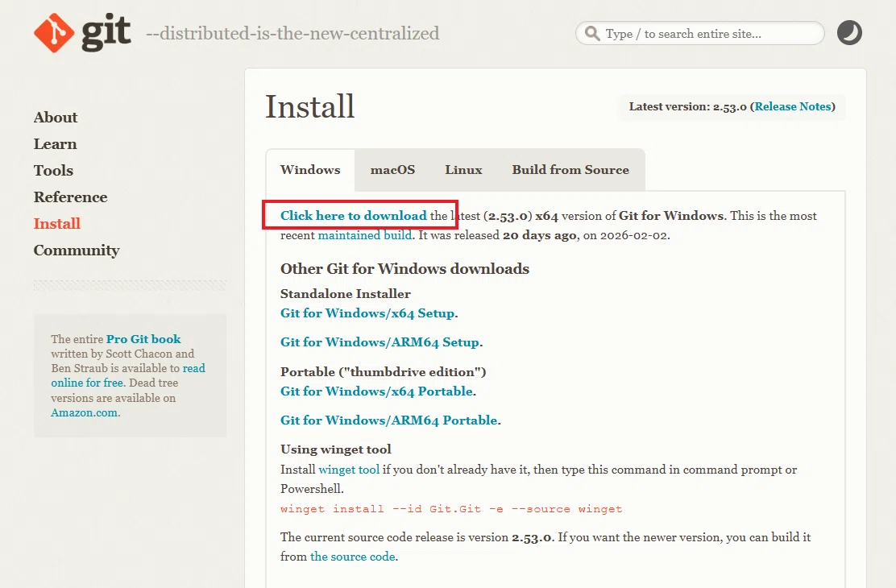
Task: Open the Release Notes link
Action: coord(793,106)
